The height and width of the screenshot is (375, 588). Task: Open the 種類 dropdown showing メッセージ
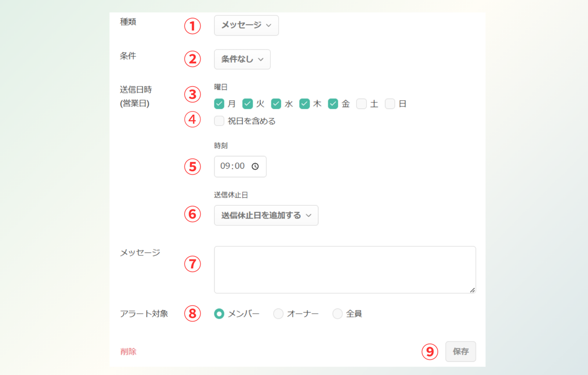246,25
